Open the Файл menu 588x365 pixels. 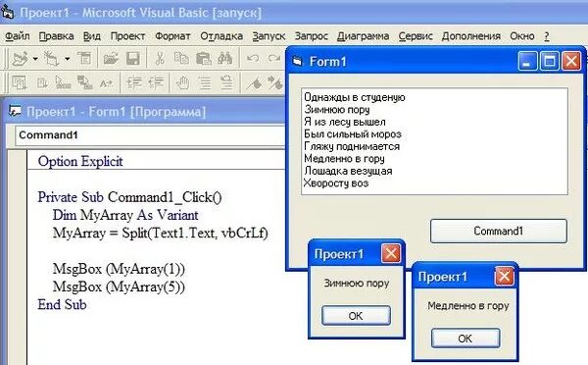click(x=18, y=36)
